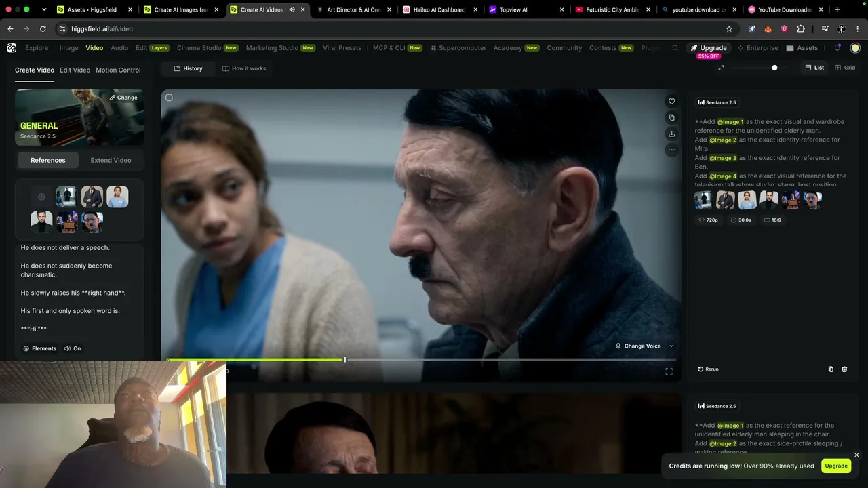Image resolution: width=868 pixels, height=488 pixels.
Task: Enter fullscreen on the video player
Action: 669,371
